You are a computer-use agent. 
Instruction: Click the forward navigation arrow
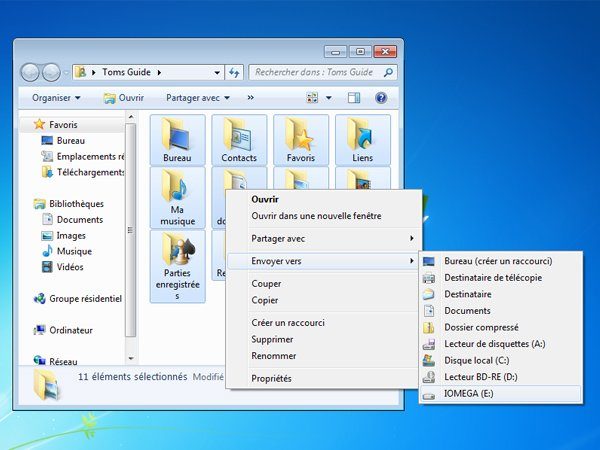51,72
